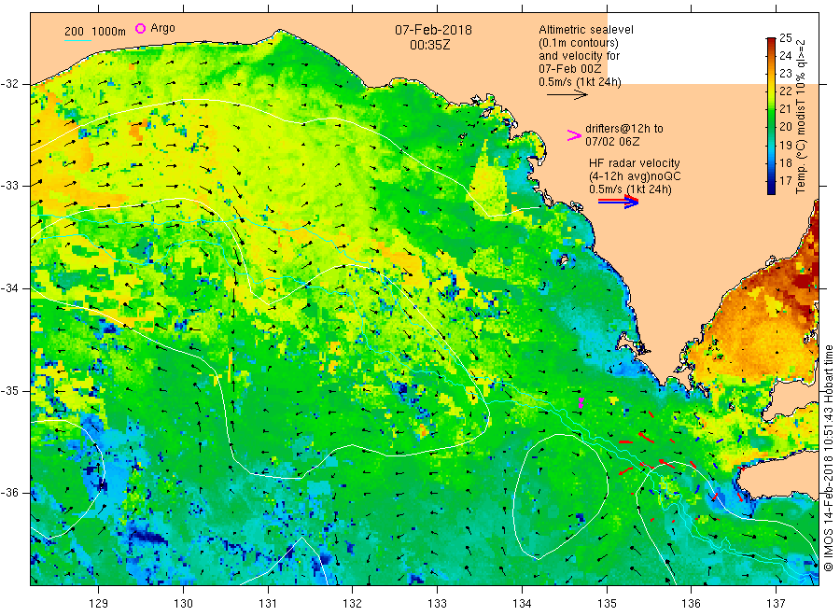Click longitude axis label 136

coord(691,604)
